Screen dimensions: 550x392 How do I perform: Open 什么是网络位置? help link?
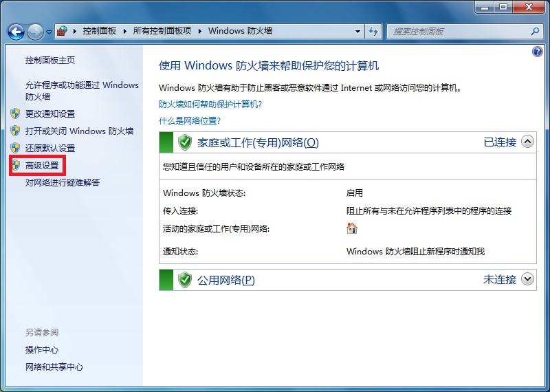[190, 121]
